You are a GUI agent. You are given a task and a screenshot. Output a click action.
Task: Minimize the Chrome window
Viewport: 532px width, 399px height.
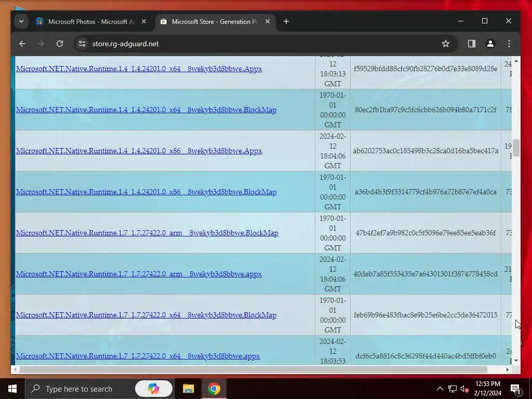pos(461,21)
